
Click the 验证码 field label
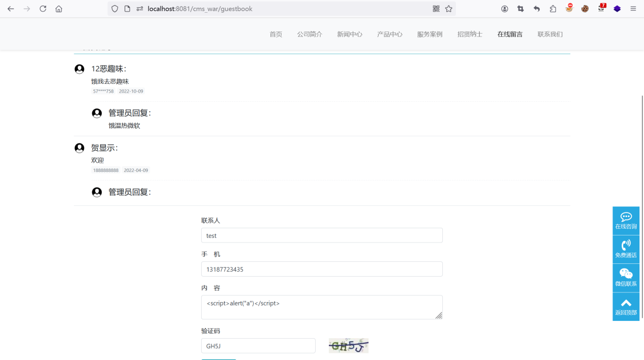[x=211, y=331]
